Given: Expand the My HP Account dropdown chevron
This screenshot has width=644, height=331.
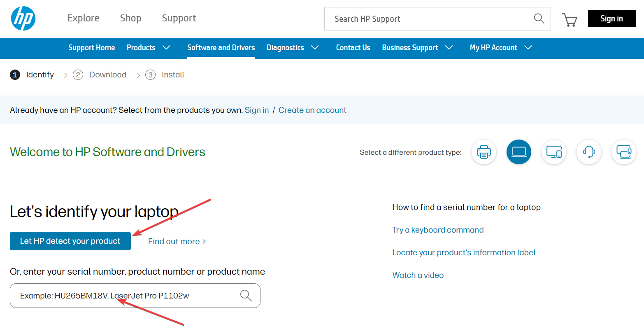Looking at the screenshot, I should point(528,48).
